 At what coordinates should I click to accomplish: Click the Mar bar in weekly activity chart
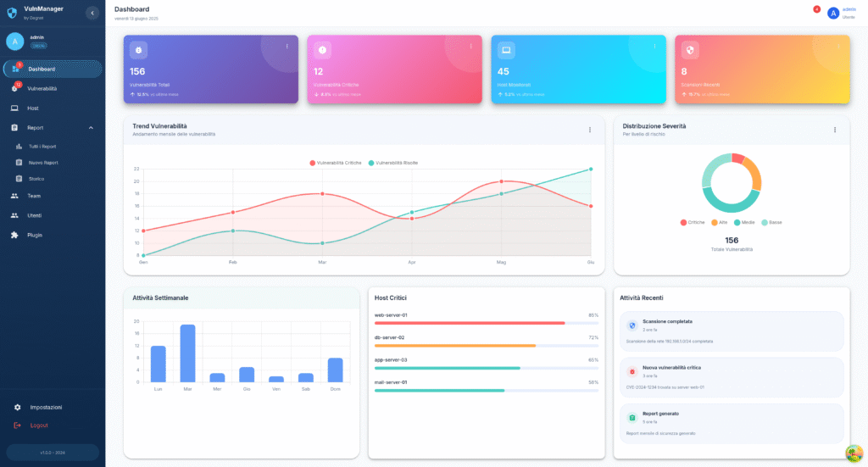187,353
